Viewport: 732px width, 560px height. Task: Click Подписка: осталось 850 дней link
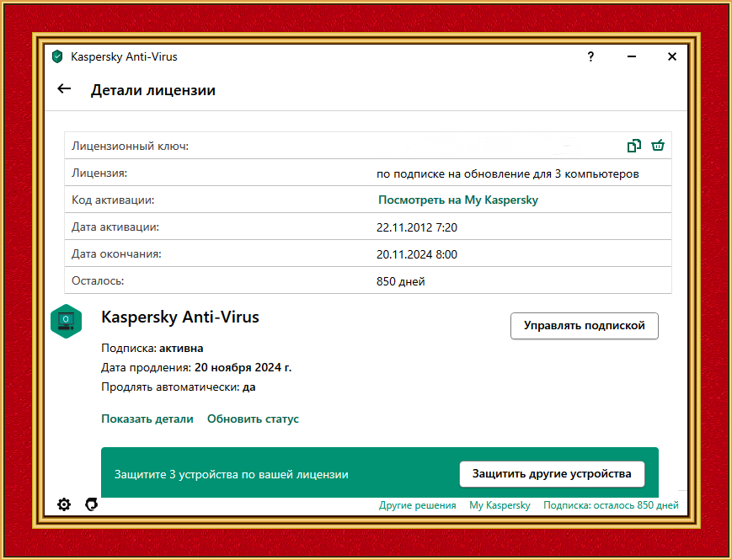point(611,505)
